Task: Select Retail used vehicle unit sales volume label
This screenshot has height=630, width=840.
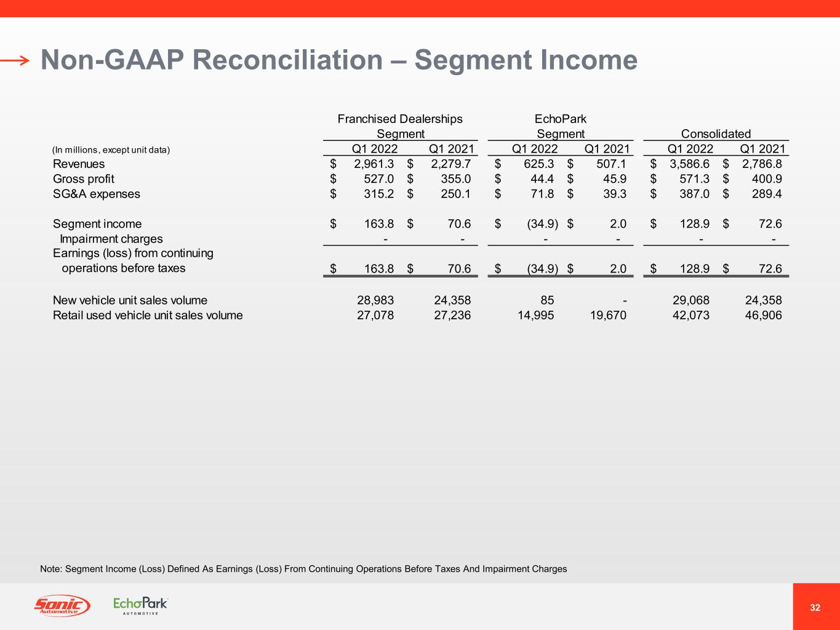Action: [x=148, y=316]
